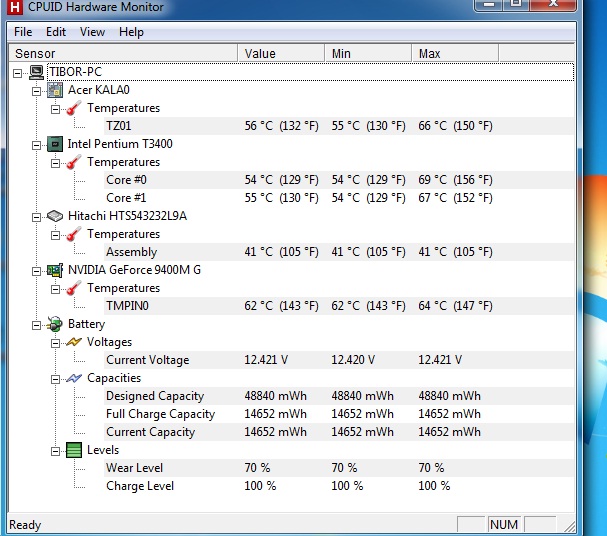Select the Acer KALA0 tree label
This screenshot has width=607, height=536.
99,90
